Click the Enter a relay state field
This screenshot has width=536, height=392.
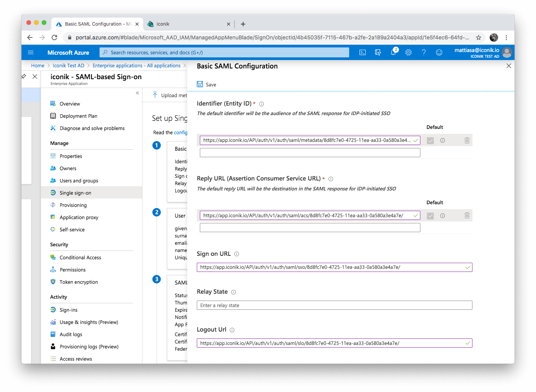(x=334, y=305)
